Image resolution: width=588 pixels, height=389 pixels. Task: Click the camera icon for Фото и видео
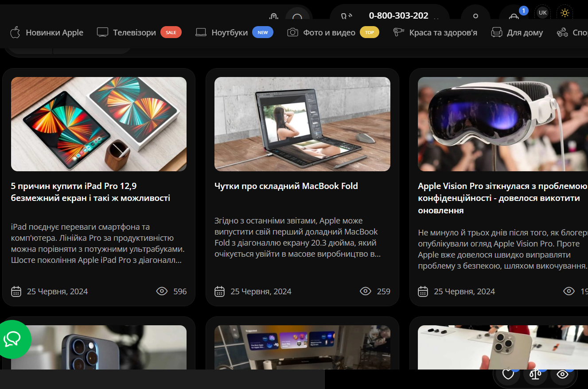[292, 32]
